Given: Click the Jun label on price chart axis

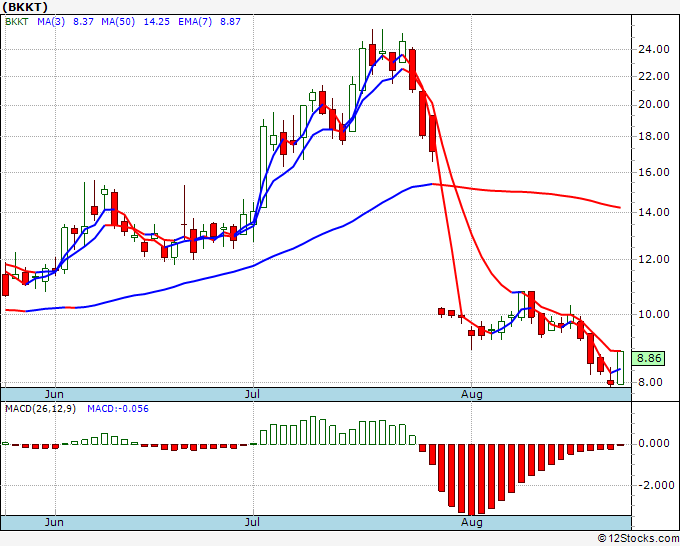Looking at the screenshot, I should [54, 394].
